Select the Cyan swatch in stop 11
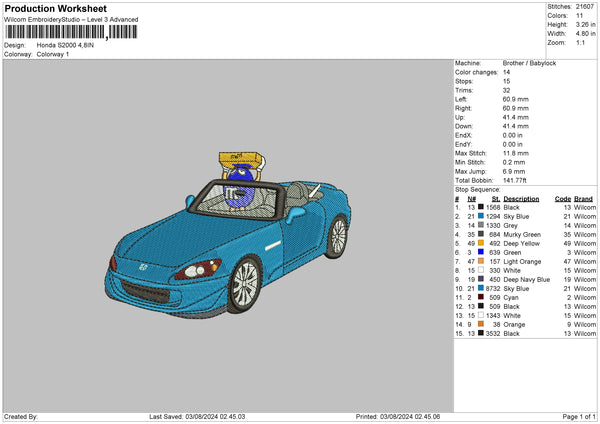Viewport: 600px width, 424px height. [480, 297]
